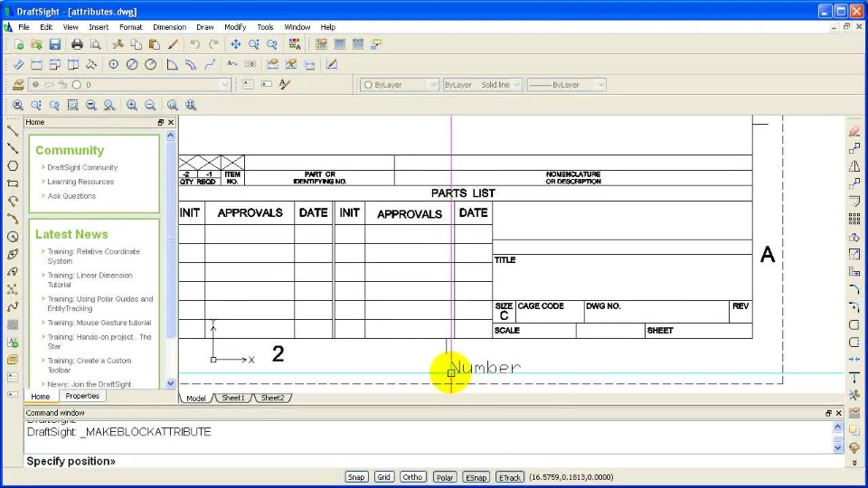Click the Home panel down scroll arrow
868x488 pixels.
[171, 383]
